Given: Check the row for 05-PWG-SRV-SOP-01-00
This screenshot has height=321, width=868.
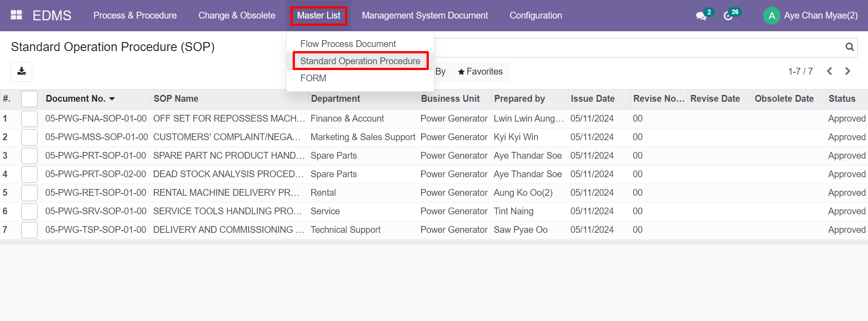Looking at the screenshot, I should (x=29, y=212).
